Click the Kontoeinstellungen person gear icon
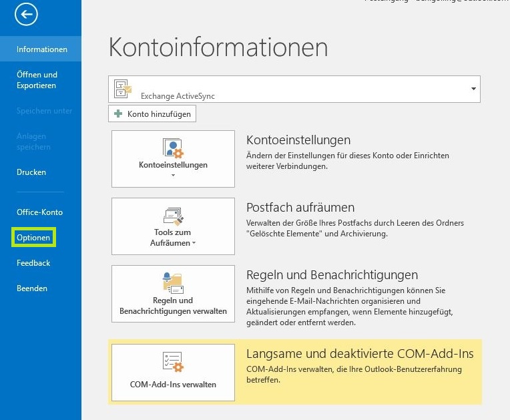 173,148
